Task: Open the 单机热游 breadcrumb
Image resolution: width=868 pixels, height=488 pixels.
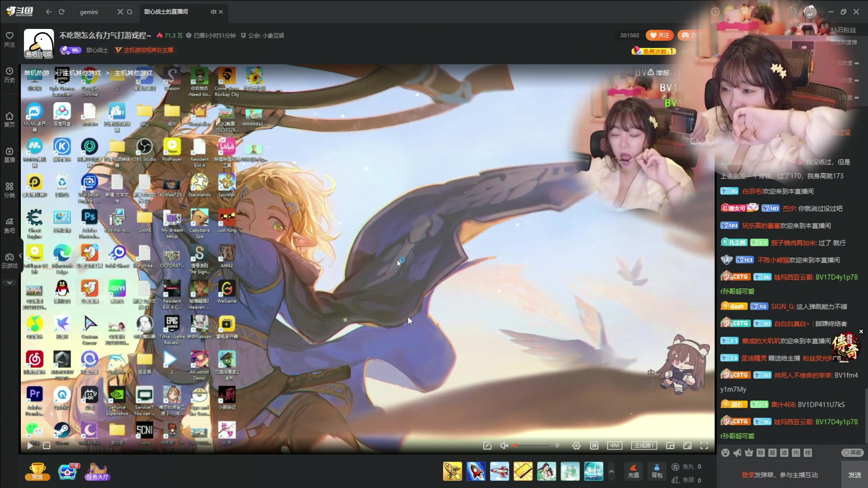Action: click(x=37, y=73)
